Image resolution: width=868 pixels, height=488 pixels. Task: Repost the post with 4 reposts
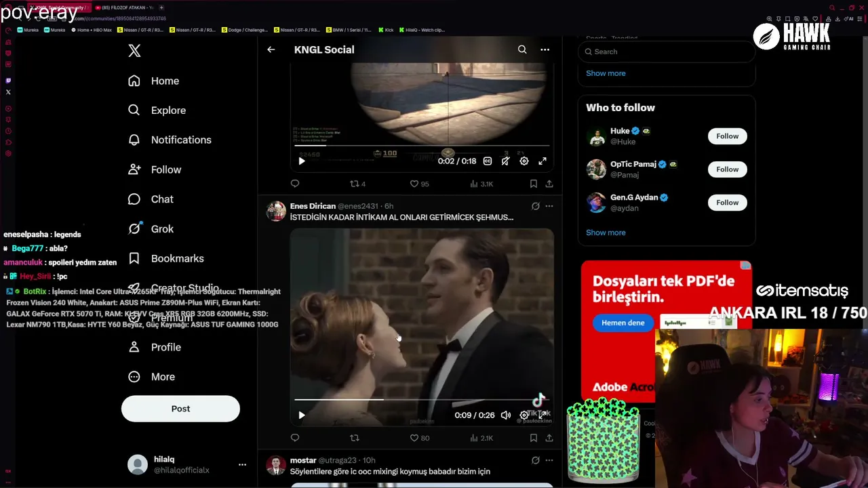357,184
